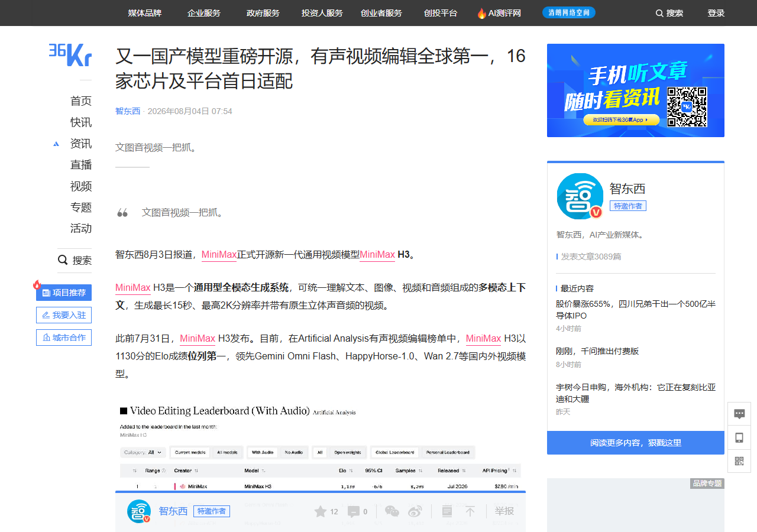The height and width of the screenshot is (532, 757).
Task: Click 阅读更多内容，狠戳这里
Action: click(636, 443)
